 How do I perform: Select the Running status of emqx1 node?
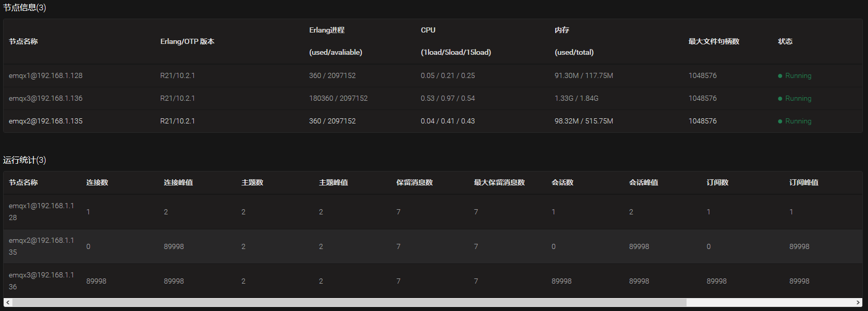798,75
